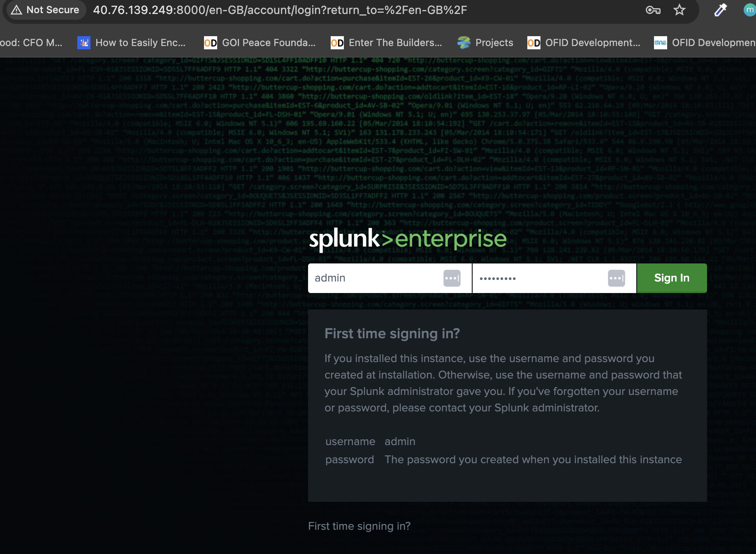The height and width of the screenshot is (554, 756).
Task: Click the 'GOI Peace Founda...' OD favicon
Action: point(211,43)
